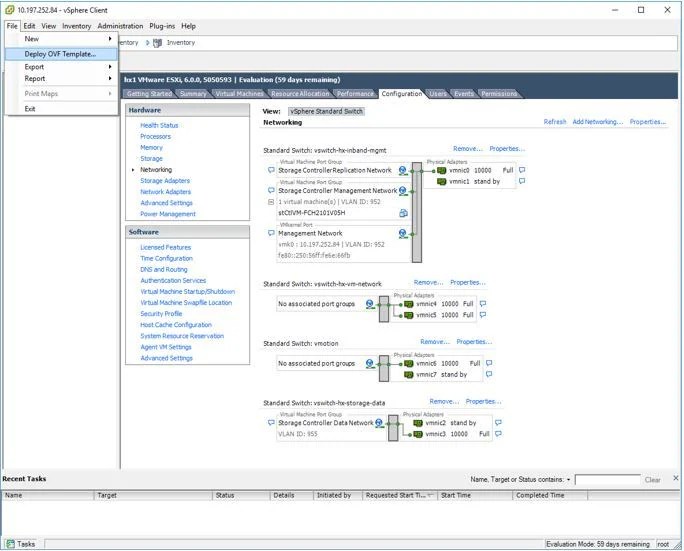Image resolution: width=684 pixels, height=551 pixels.
Task: Expand the New submenu arrow
Action: pyautogui.click(x=110, y=39)
